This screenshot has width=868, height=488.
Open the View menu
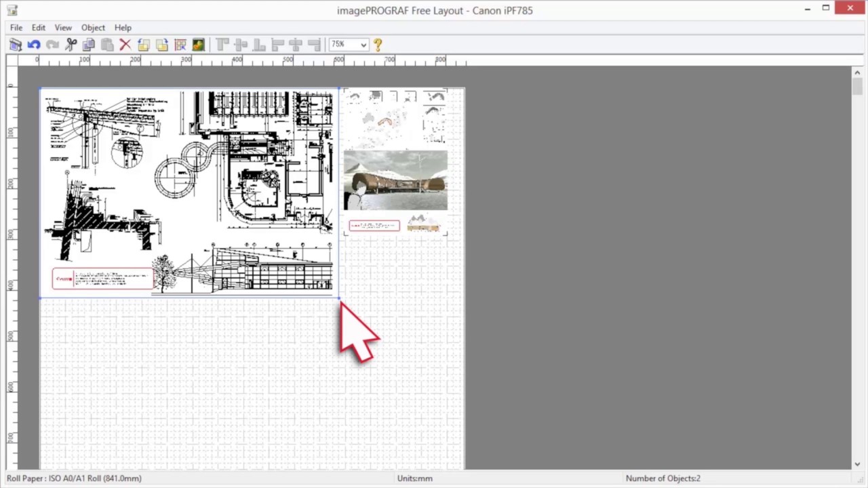point(63,28)
